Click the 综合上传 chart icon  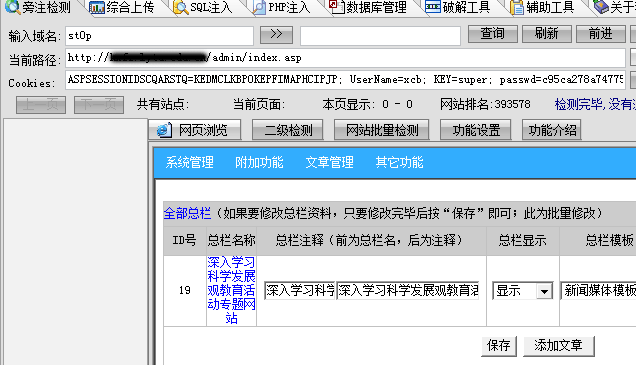[97, 7]
